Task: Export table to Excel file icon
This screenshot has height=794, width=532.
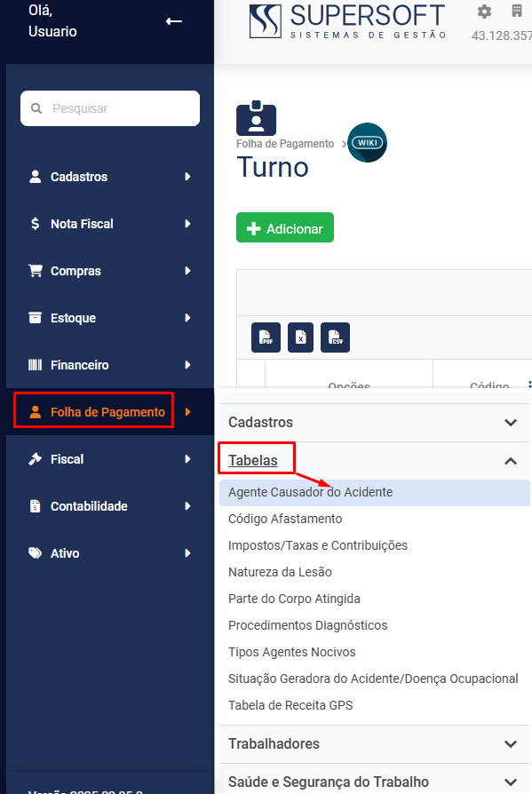Action: (x=301, y=337)
